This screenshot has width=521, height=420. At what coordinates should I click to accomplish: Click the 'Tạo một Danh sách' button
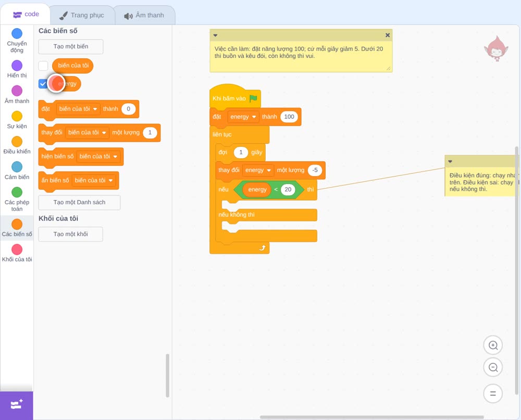pos(79,202)
